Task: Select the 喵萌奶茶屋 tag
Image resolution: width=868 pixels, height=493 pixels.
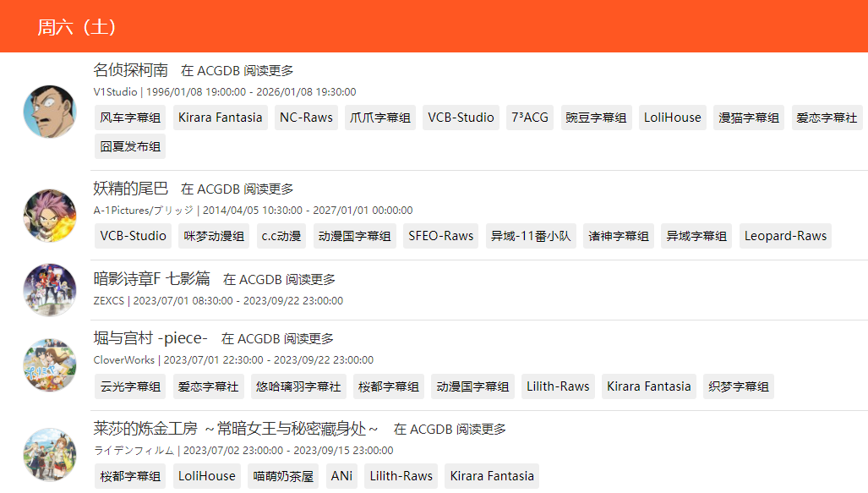Action: point(283,476)
